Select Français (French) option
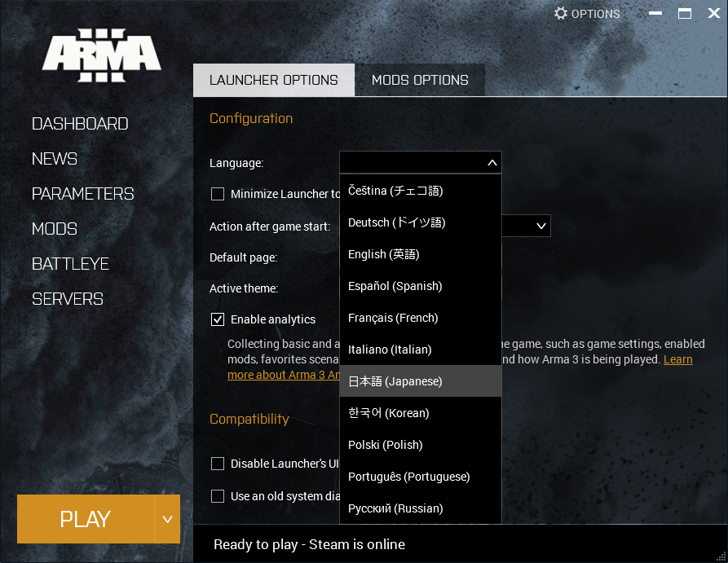 pyautogui.click(x=421, y=318)
